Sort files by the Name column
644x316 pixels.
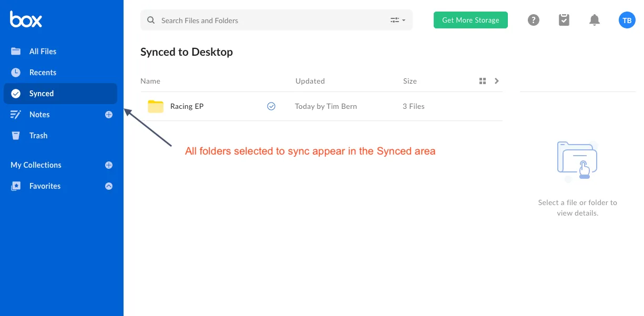tap(150, 80)
